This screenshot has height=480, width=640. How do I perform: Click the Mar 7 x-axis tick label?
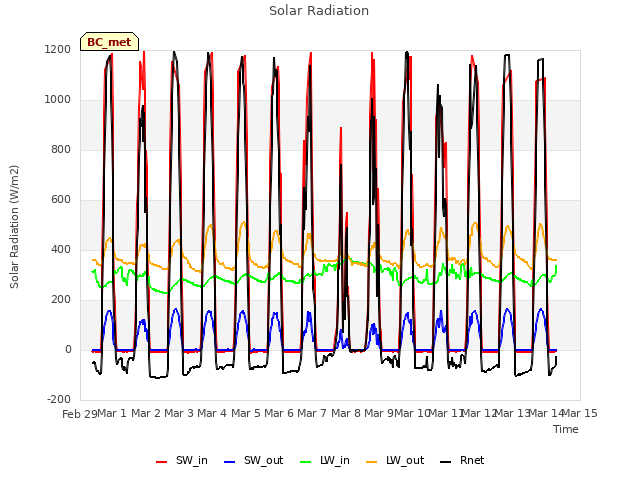pyautogui.click(x=312, y=413)
